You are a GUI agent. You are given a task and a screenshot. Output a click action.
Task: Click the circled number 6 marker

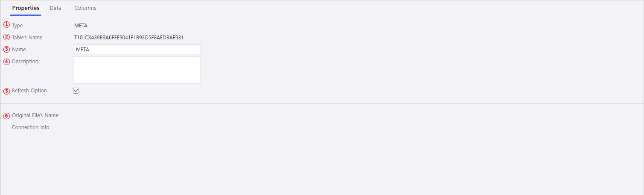[x=6, y=115]
